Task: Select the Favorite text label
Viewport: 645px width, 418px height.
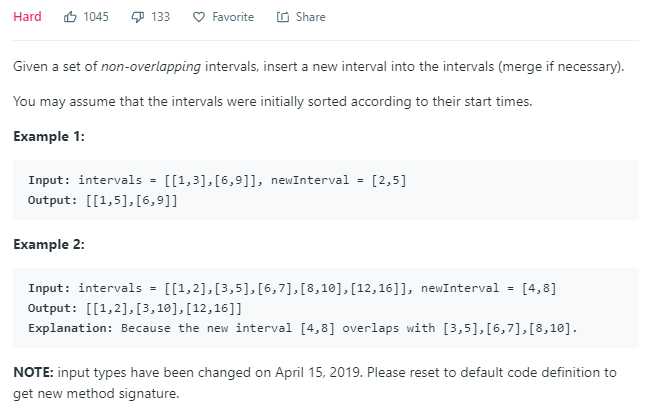Action: tap(233, 17)
